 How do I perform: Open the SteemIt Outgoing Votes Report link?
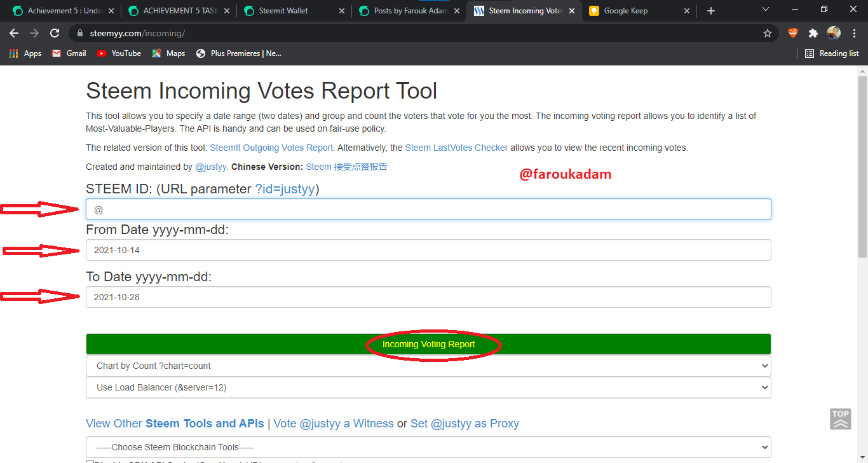click(x=273, y=148)
